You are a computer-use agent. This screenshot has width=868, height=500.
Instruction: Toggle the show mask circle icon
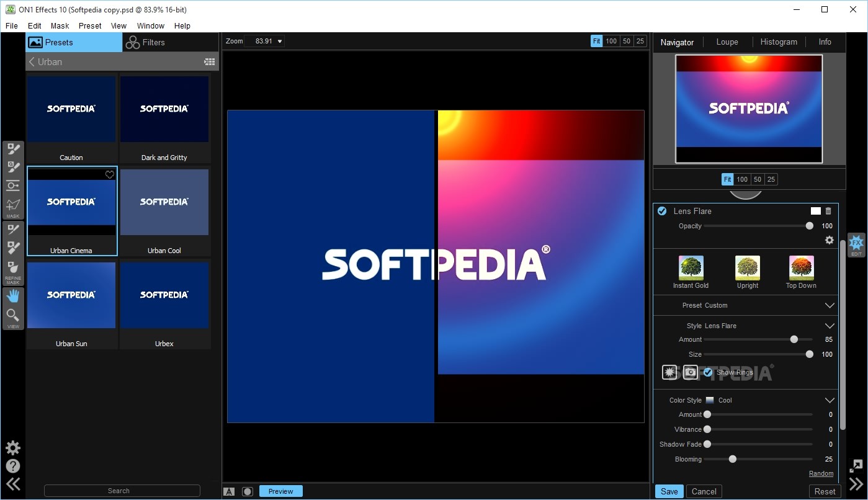(248, 491)
